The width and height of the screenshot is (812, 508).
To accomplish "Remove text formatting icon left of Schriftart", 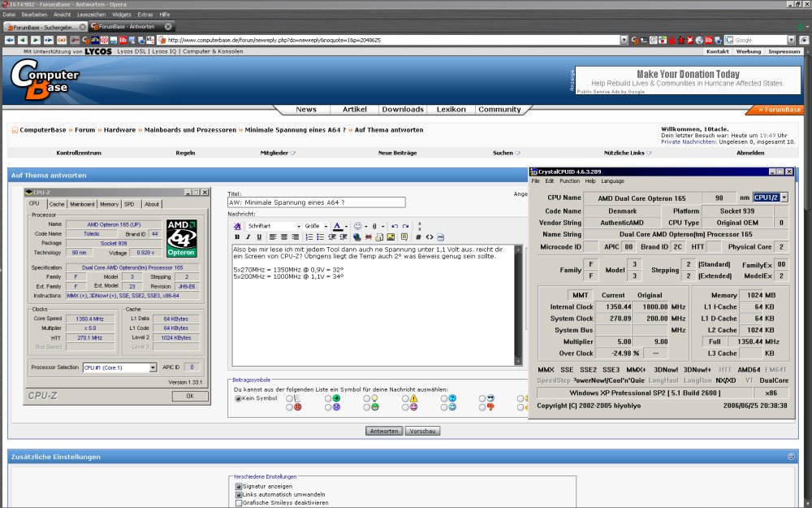I will (x=237, y=226).
